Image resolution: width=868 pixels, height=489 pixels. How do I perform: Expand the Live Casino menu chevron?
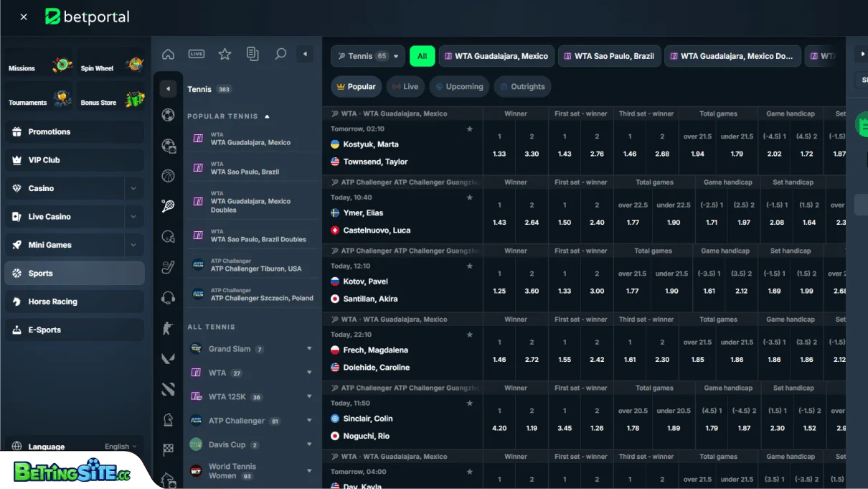(x=133, y=216)
